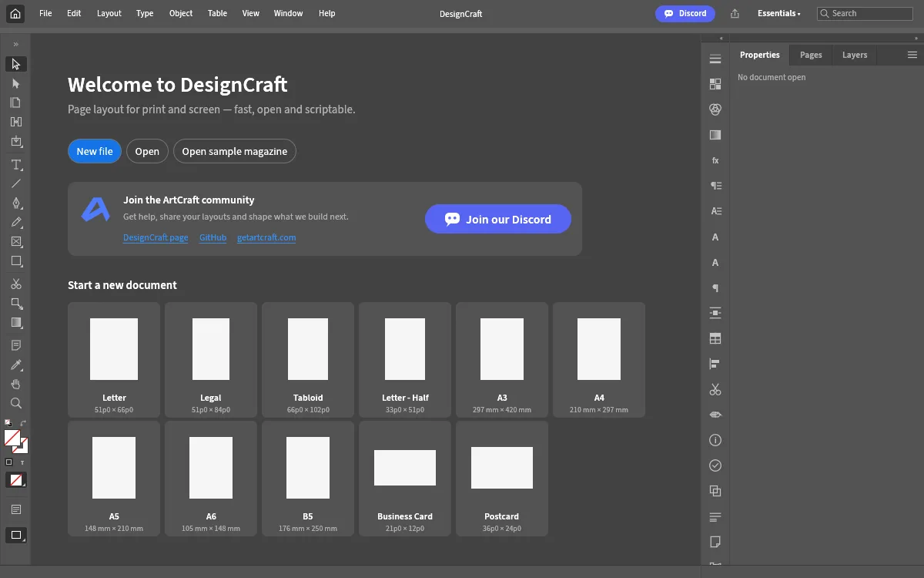Select the Pencil tool
The width and height of the screenshot is (924, 578).
(x=16, y=222)
